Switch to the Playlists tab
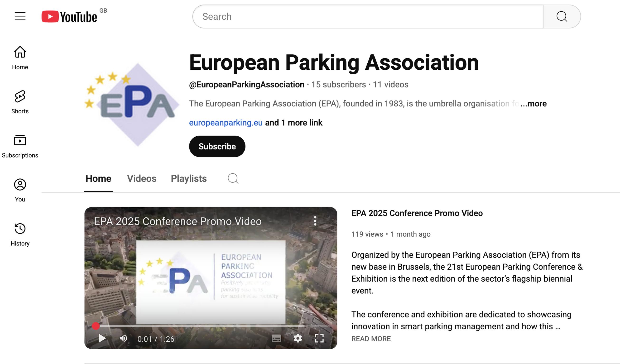Image resolution: width=620 pixels, height=364 pixels. point(189,179)
